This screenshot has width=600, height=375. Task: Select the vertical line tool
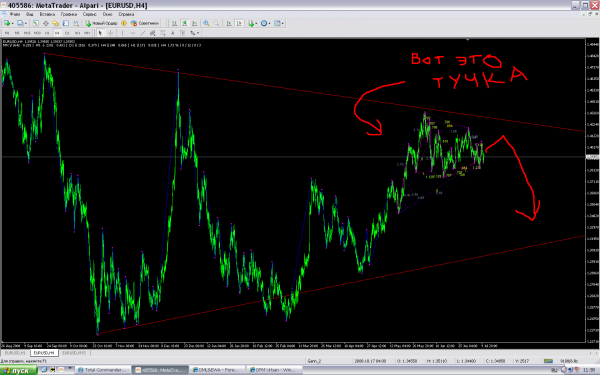coord(122,33)
